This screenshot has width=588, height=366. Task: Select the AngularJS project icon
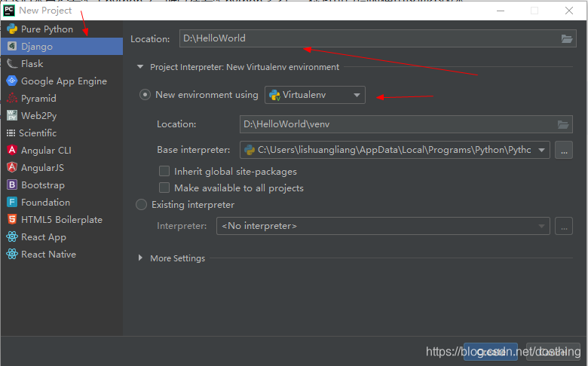(x=12, y=167)
